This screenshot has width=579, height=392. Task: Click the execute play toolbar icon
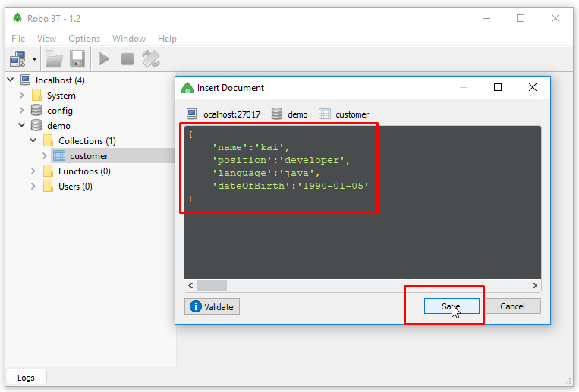click(x=104, y=59)
